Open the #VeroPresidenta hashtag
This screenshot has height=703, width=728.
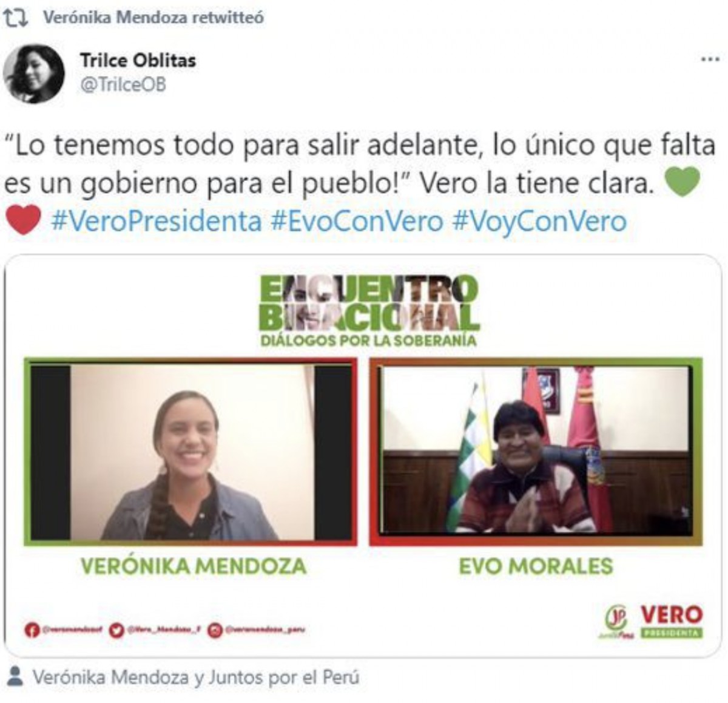(157, 221)
